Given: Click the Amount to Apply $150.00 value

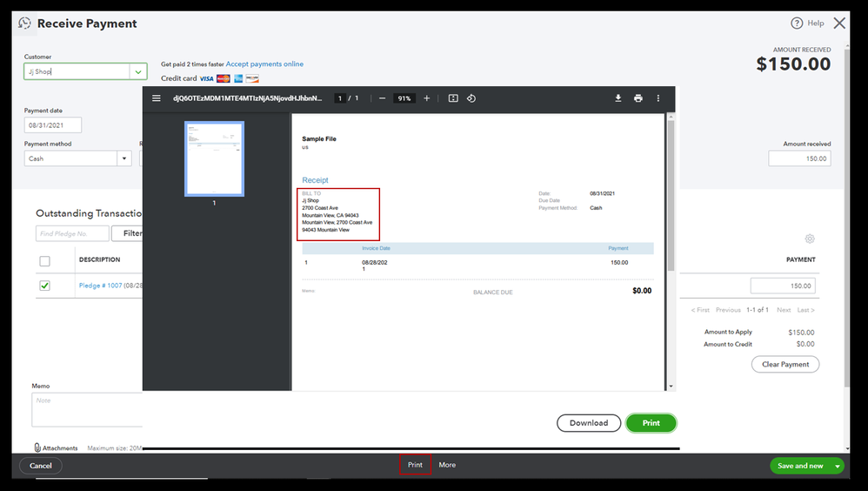Looking at the screenshot, I should pos(801,333).
